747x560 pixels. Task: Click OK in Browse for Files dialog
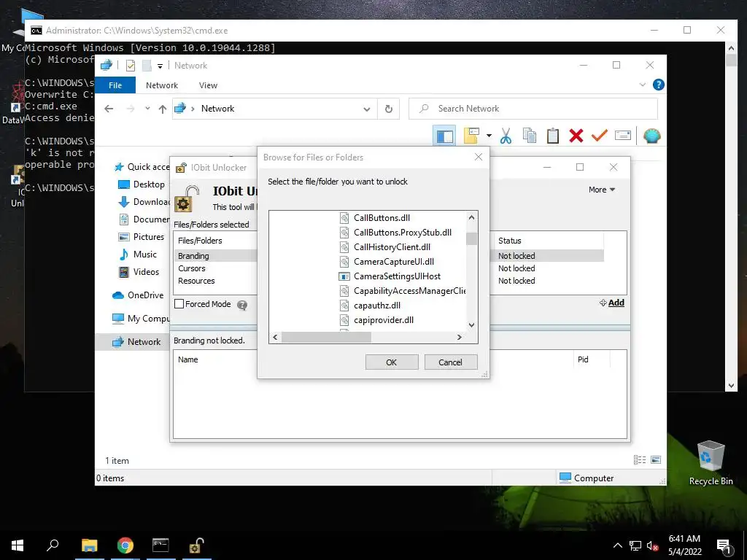pyautogui.click(x=392, y=362)
